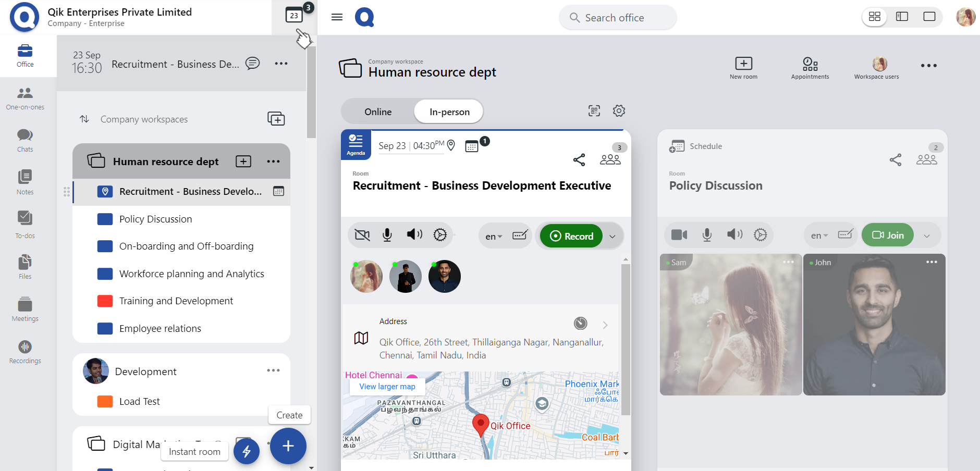Click the red Training and Development swatch
Viewport: 980px width, 471px height.
(105, 301)
